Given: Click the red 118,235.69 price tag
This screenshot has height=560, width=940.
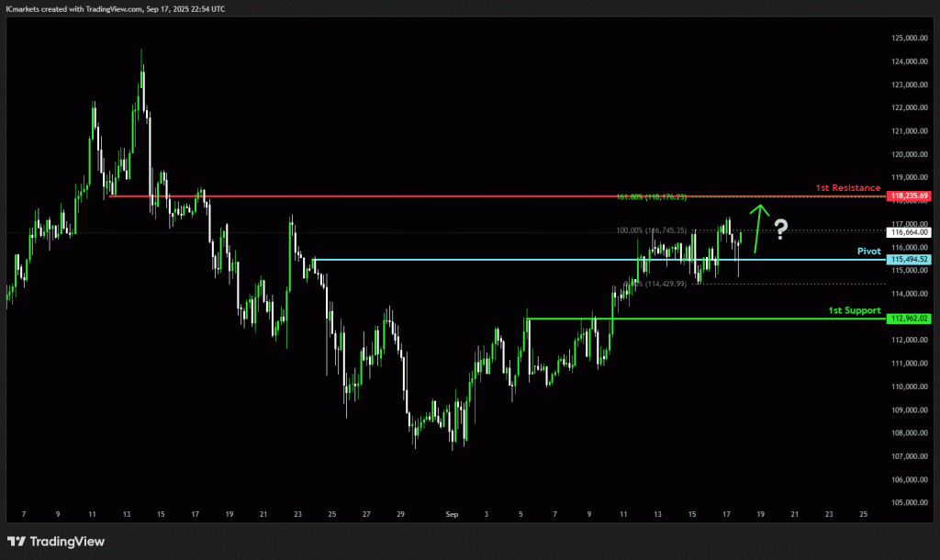Looking at the screenshot, I should 909,196.
